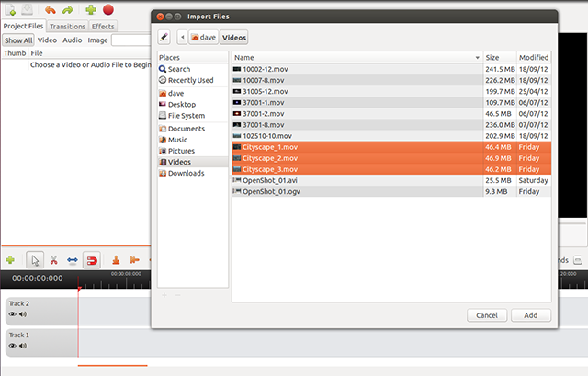588x376 pixels.
Task: Click the Undo arrow icon
Action: pyautogui.click(x=51, y=10)
